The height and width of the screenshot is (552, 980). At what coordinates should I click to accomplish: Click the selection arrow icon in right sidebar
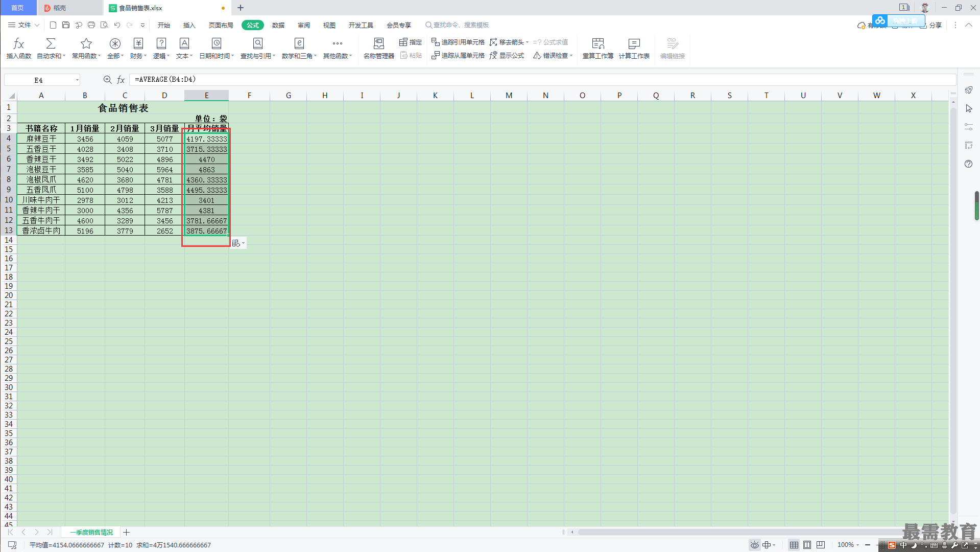coord(969,108)
